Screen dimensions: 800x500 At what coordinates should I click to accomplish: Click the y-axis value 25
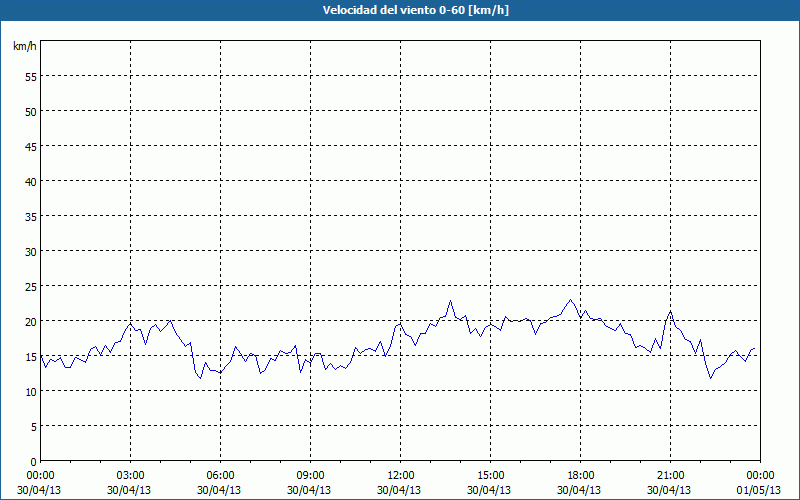(31, 286)
